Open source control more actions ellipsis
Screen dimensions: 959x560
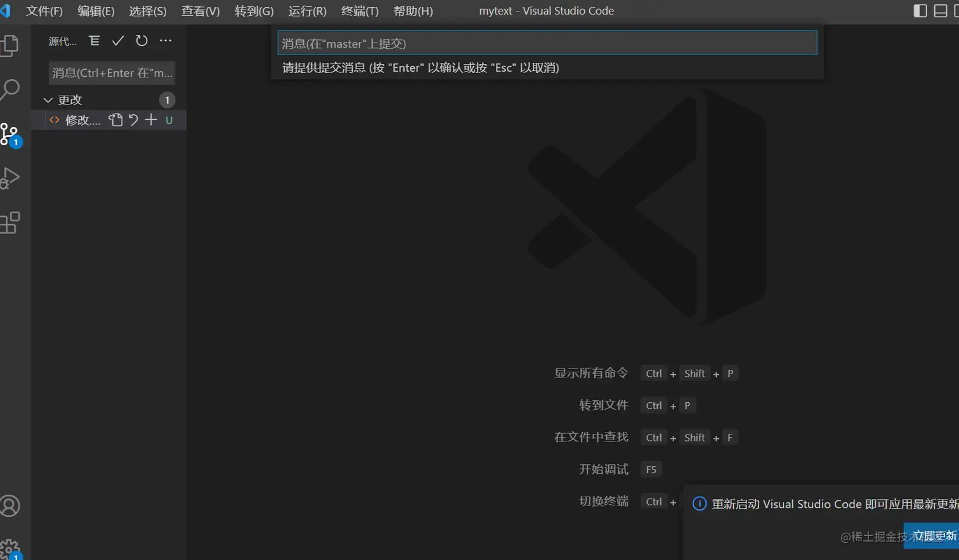point(166,41)
